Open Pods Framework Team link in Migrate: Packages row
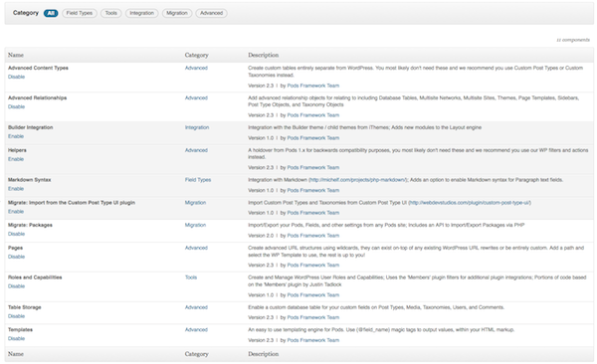The width and height of the screenshot is (597, 364). point(313,236)
